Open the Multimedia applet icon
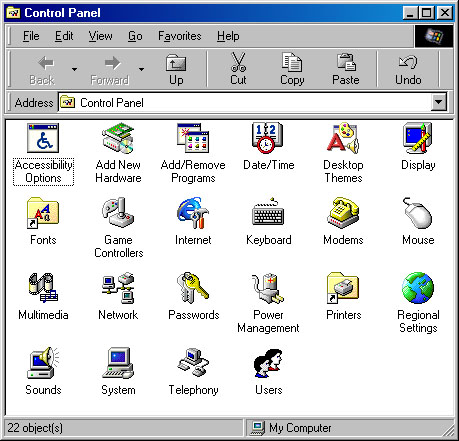 (43, 288)
